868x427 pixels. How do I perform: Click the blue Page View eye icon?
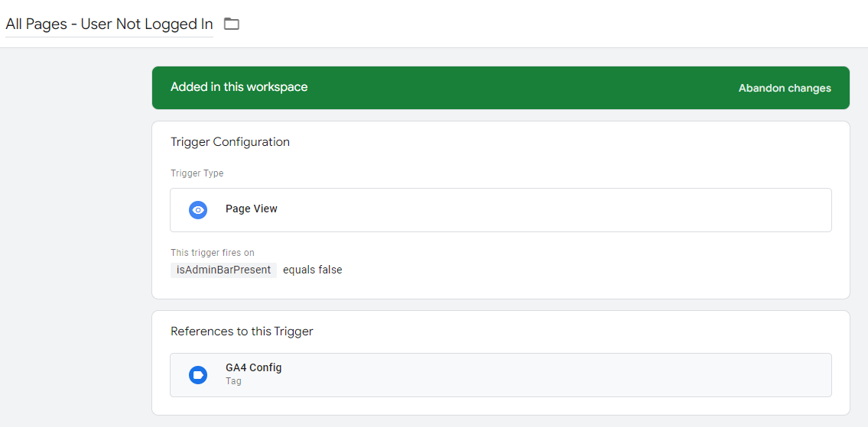tap(198, 210)
